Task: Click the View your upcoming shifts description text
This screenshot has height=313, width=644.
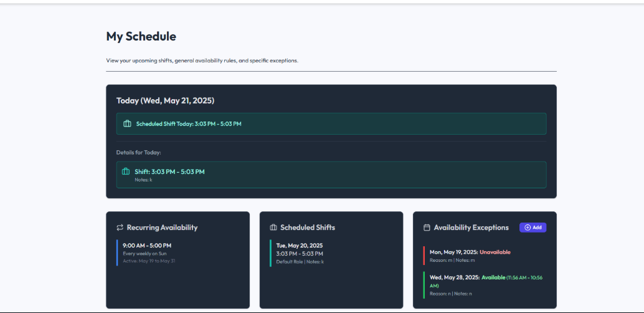Action: [202, 60]
